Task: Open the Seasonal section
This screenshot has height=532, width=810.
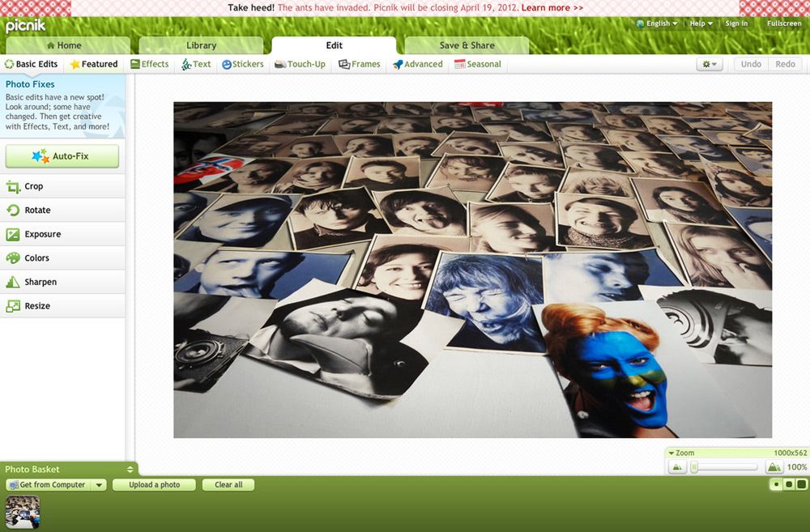Action: pos(478,64)
